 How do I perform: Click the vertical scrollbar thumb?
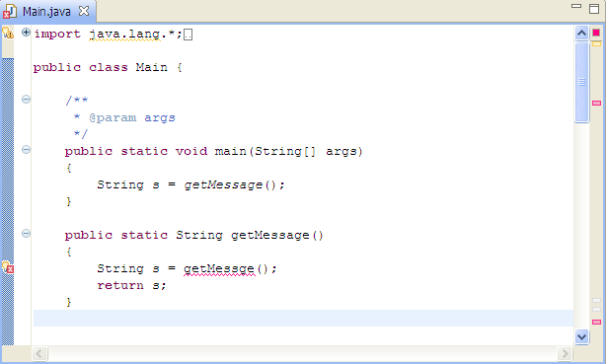581,82
